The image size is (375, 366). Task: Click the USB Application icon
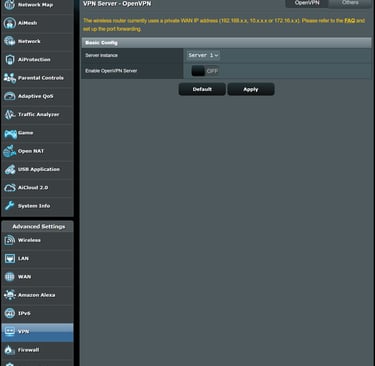pos(10,169)
